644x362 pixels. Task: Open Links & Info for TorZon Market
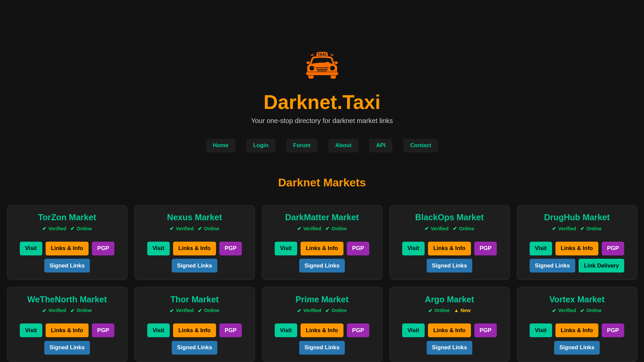[x=67, y=248]
